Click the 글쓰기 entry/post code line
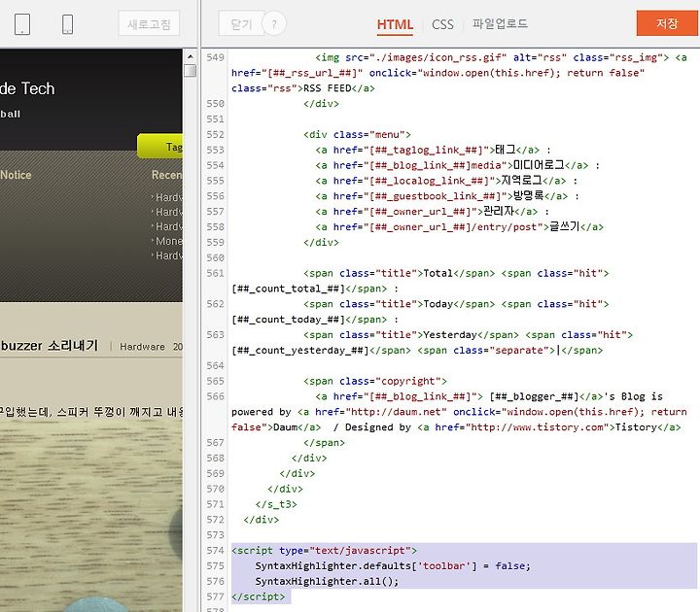The width and height of the screenshot is (700, 612). coord(459,226)
